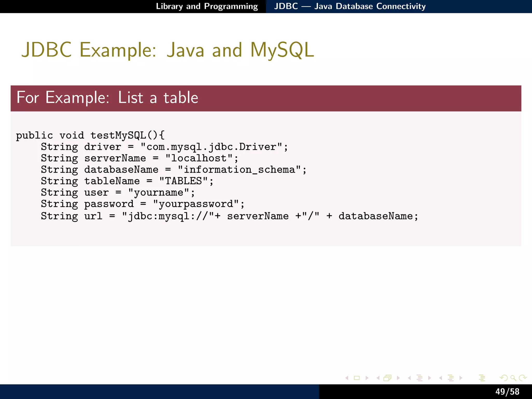Click the String tableName "TABLES" line
This screenshot has height=399, width=532.
pos(127,181)
